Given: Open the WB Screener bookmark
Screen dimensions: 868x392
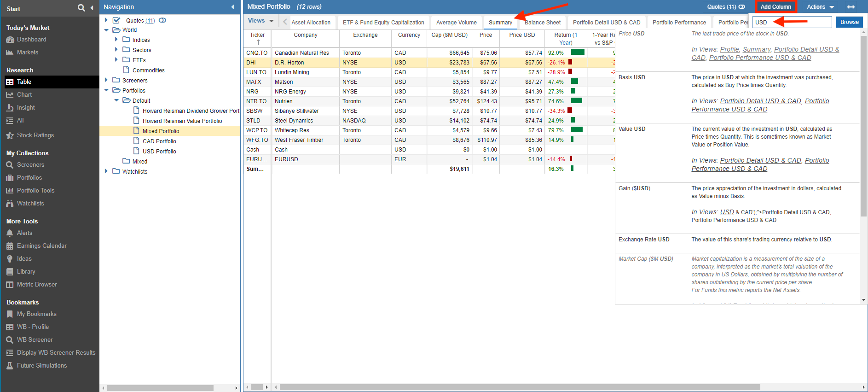Looking at the screenshot, I should (x=35, y=340).
